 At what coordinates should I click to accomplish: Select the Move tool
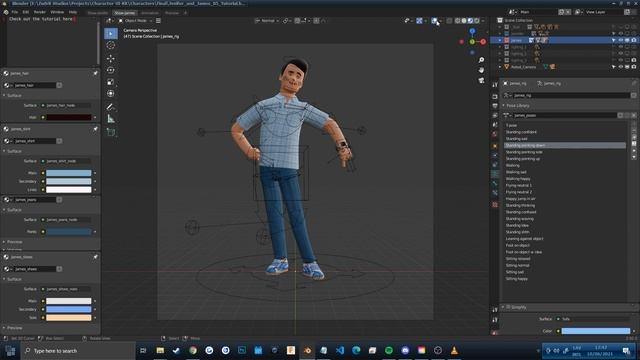click(x=111, y=58)
